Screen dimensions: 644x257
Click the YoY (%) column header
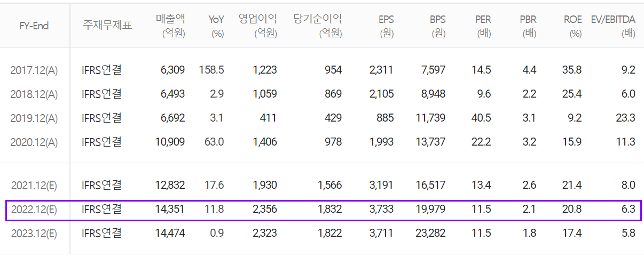click(216, 26)
